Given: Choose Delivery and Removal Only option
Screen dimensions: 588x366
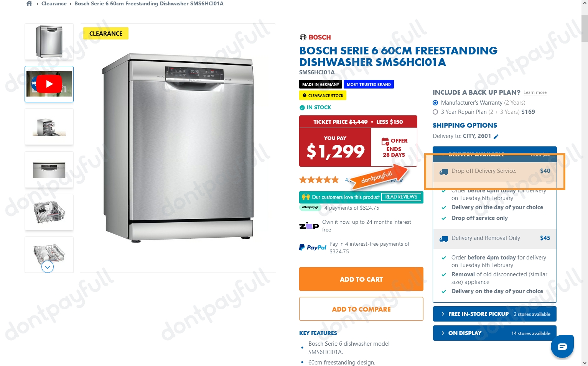Looking at the screenshot, I should tap(494, 238).
